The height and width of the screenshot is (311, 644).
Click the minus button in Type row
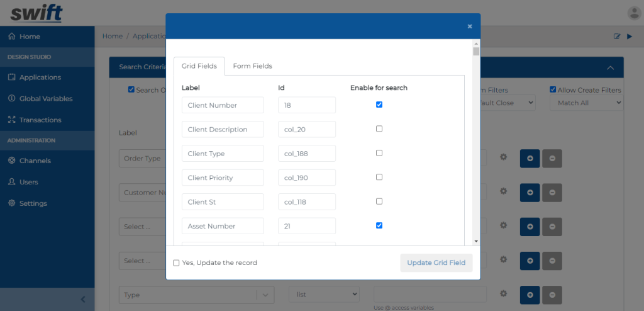(x=552, y=294)
